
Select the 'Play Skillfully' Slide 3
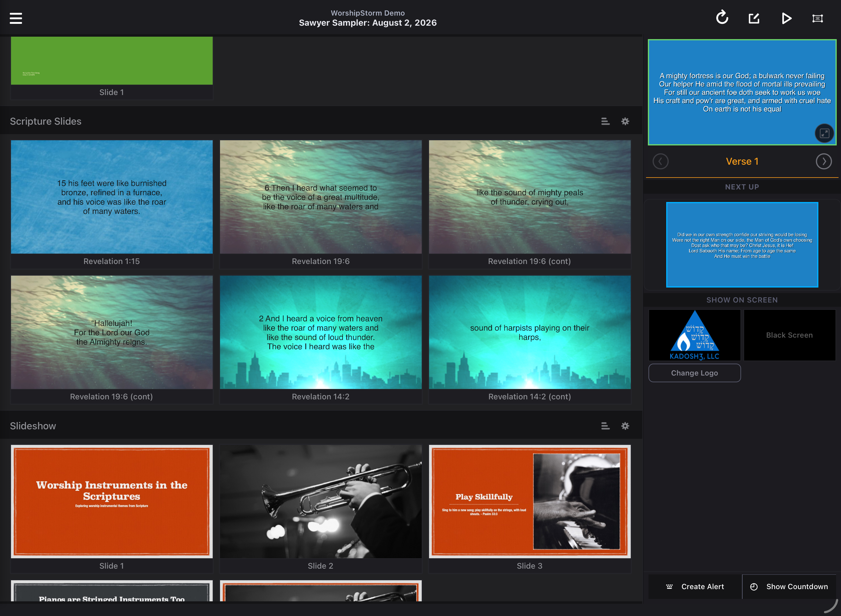tap(530, 501)
